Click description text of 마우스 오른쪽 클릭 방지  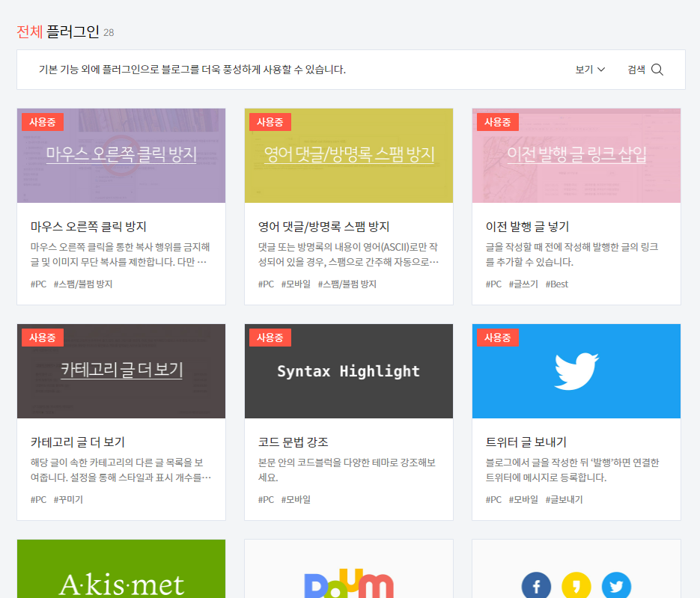(120, 254)
